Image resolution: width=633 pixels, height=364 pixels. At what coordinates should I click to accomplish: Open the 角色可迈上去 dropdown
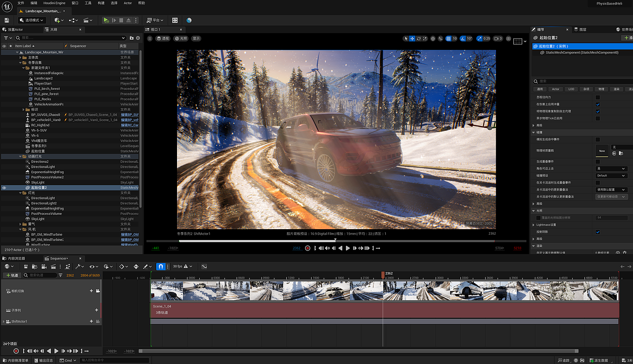pyautogui.click(x=611, y=168)
